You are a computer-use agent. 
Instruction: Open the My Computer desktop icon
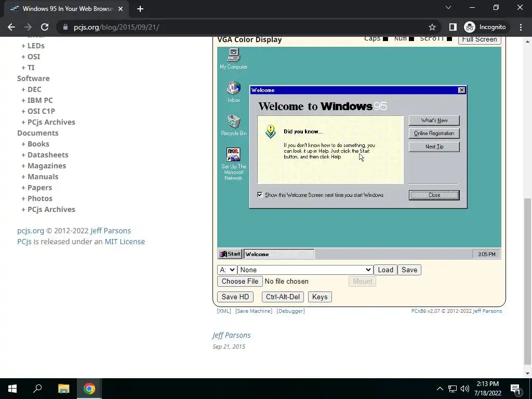point(233,59)
